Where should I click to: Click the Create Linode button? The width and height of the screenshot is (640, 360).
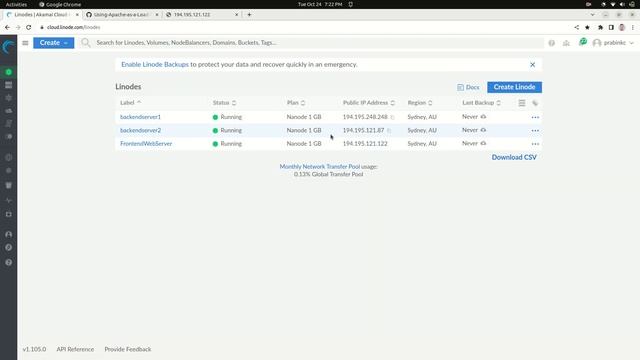[x=514, y=87]
